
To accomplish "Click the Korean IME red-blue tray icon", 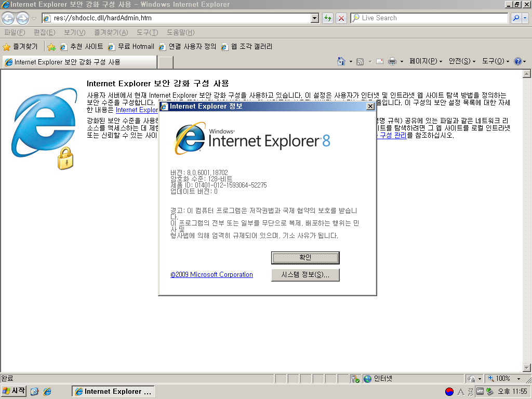I will [449, 392].
